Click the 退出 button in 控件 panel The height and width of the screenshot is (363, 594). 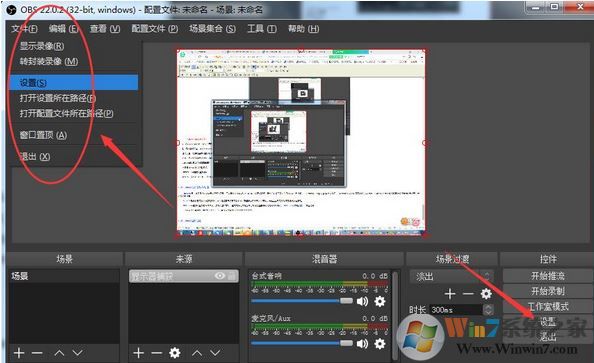click(x=548, y=336)
